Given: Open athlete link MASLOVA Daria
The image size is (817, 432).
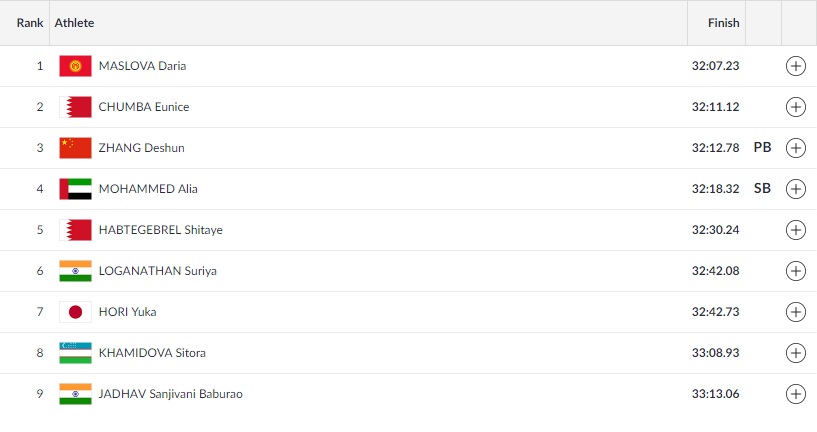Looking at the screenshot, I should pyautogui.click(x=142, y=66).
